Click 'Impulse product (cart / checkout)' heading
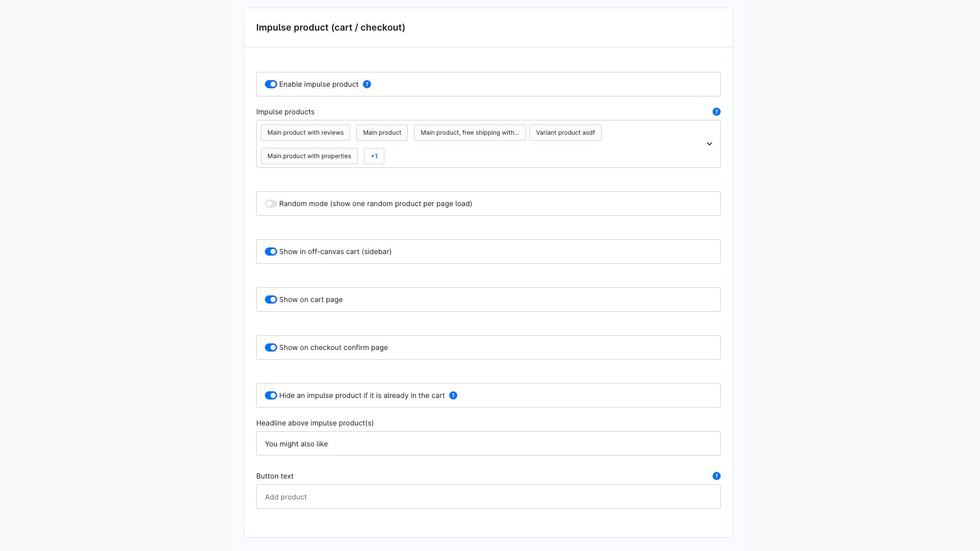This screenshot has height=551, width=980. pyautogui.click(x=331, y=28)
